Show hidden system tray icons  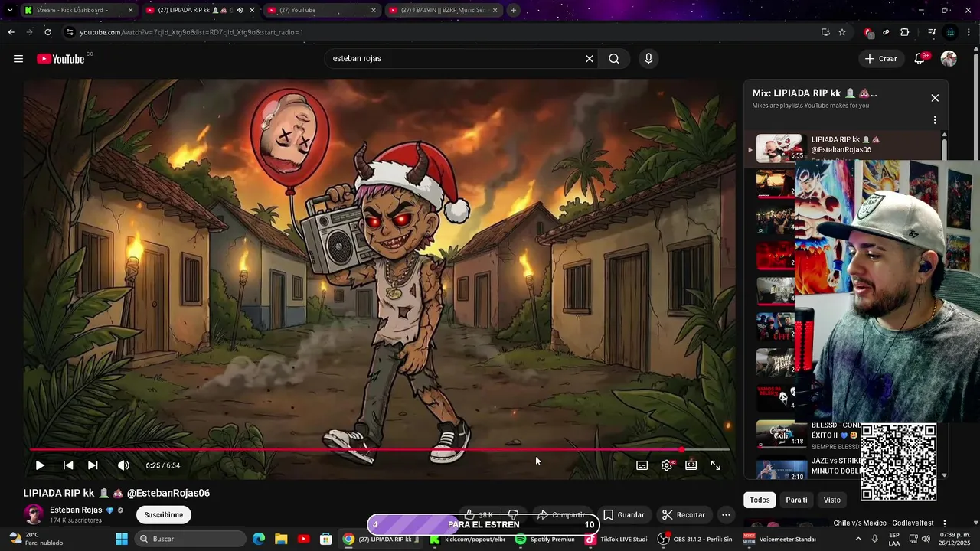pos(857,539)
